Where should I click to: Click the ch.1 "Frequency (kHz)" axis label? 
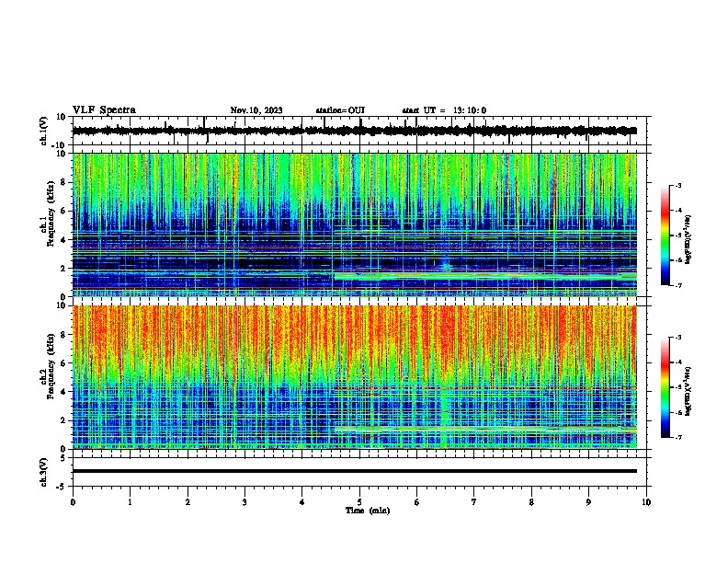coord(51,214)
